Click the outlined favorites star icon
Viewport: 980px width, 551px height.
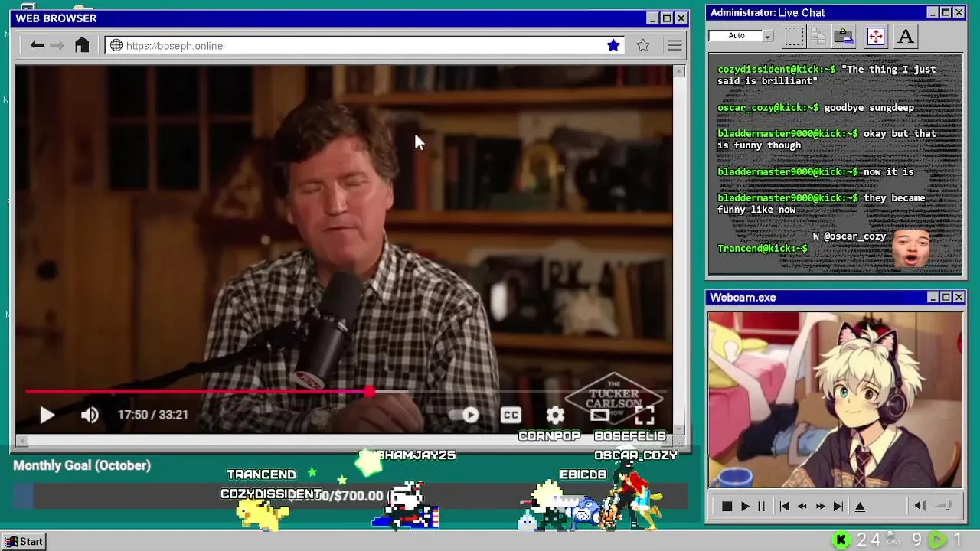(x=643, y=45)
